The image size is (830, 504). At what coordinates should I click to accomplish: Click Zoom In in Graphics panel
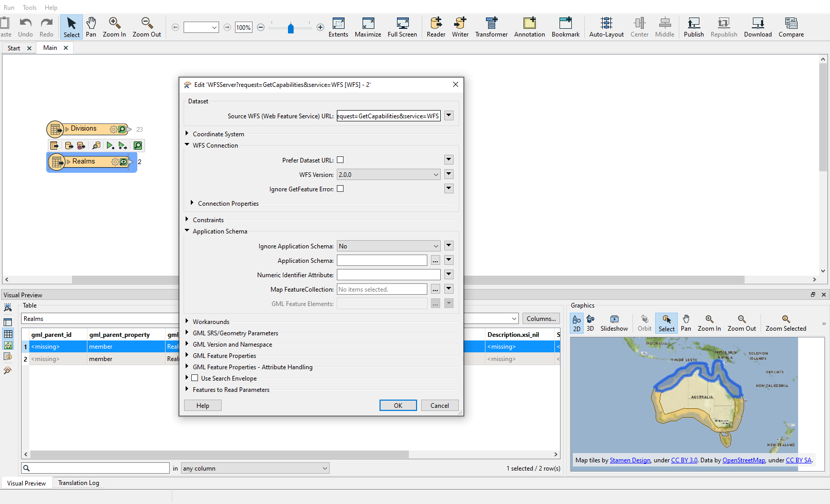(709, 323)
